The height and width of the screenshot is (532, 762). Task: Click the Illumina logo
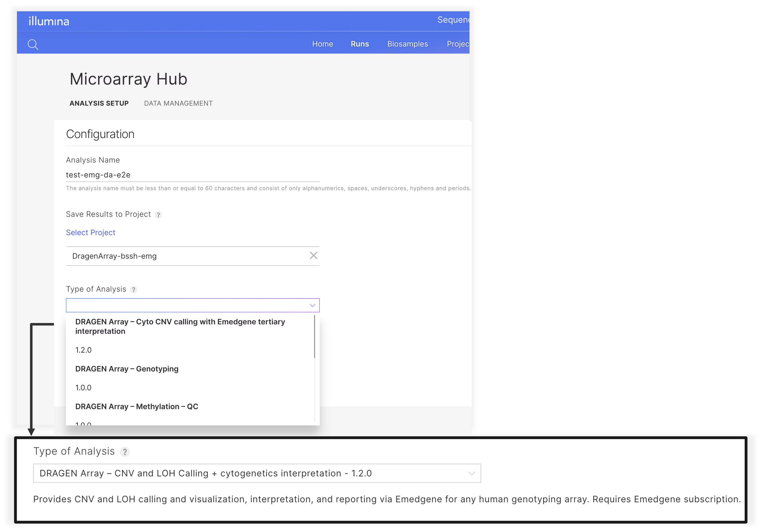pyautogui.click(x=49, y=21)
